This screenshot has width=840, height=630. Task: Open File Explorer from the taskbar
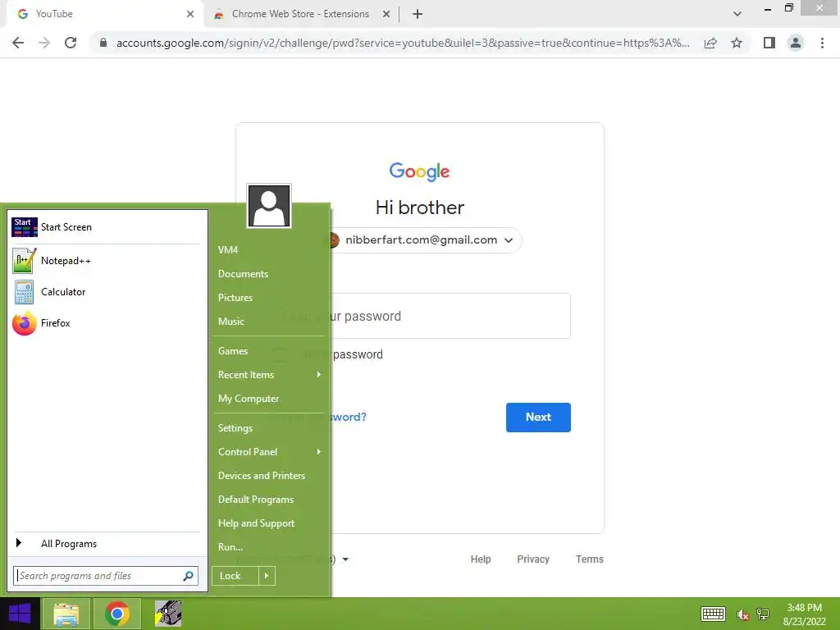[66, 614]
